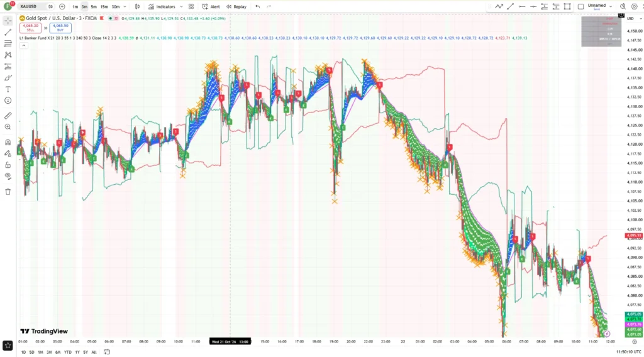Create an Alert

point(211,6)
